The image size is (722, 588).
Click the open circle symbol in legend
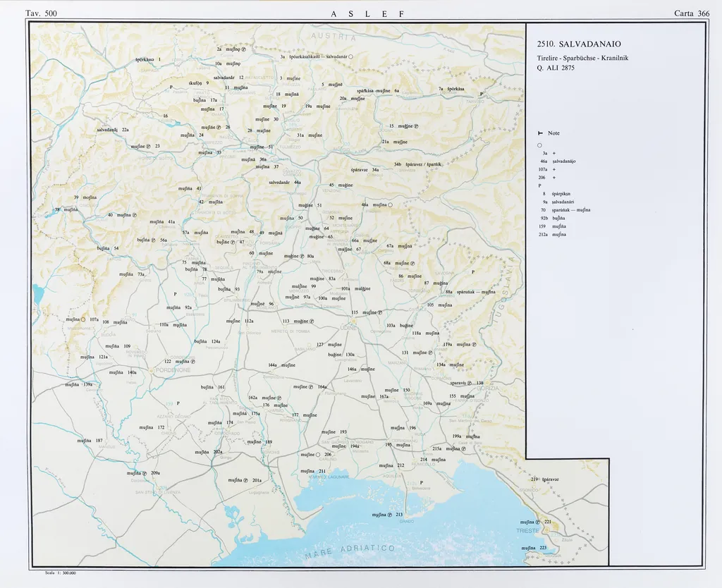pyautogui.click(x=539, y=145)
